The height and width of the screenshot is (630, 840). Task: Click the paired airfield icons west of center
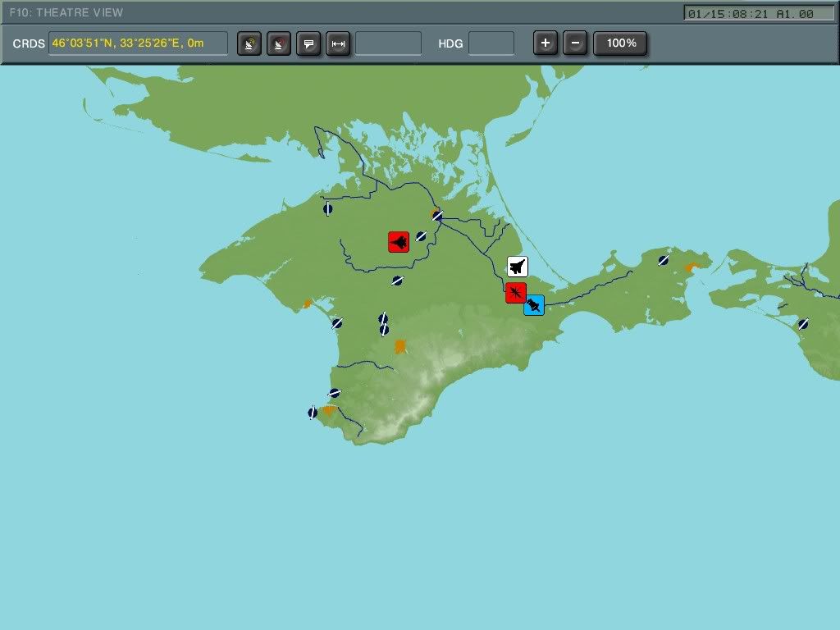(x=382, y=324)
